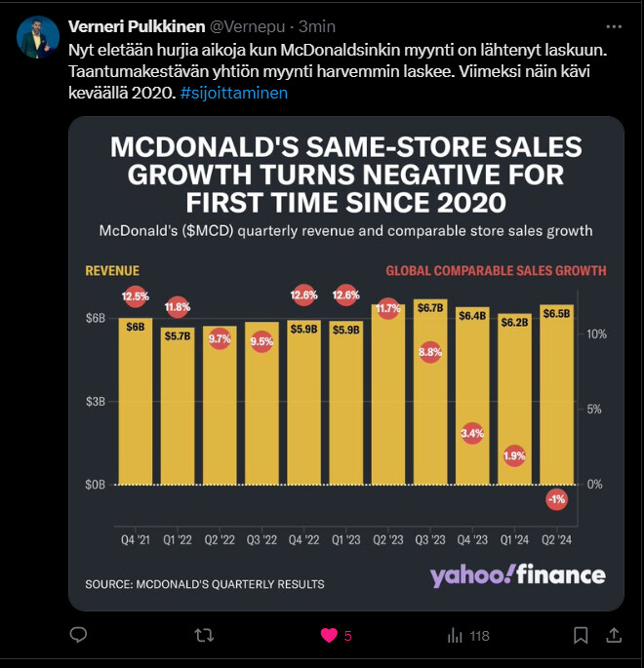Toggle the pink heart like button
The width and height of the screenshot is (644, 668).
click(x=330, y=636)
